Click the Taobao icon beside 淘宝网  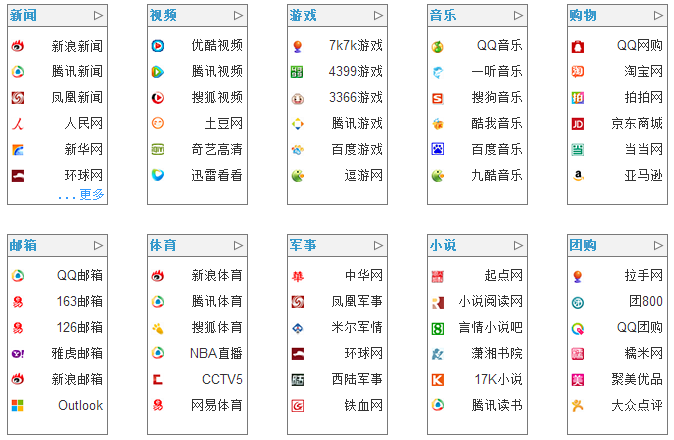pyautogui.click(x=578, y=71)
